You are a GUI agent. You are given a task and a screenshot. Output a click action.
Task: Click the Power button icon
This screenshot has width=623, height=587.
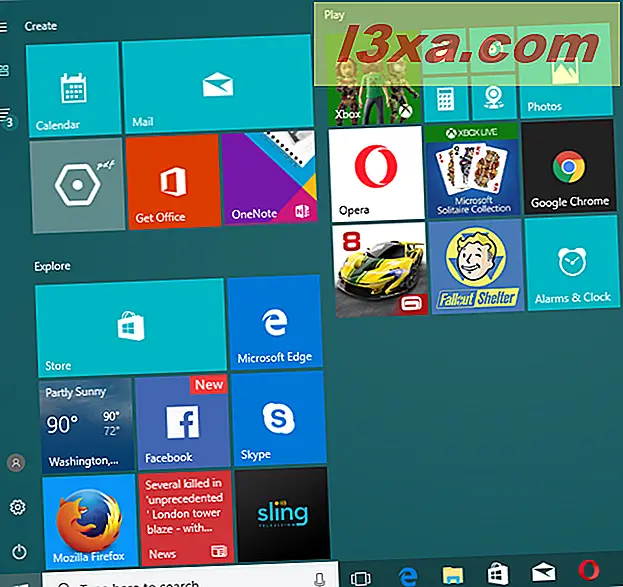pyautogui.click(x=19, y=552)
